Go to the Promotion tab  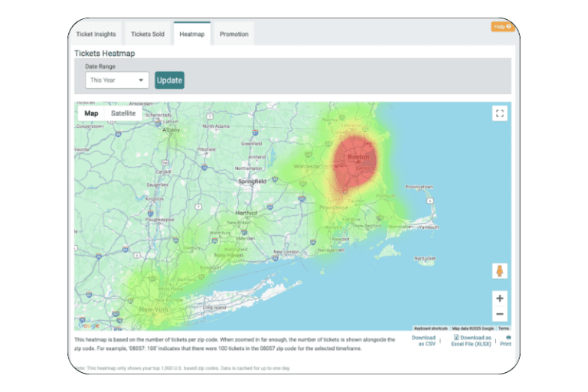click(234, 34)
